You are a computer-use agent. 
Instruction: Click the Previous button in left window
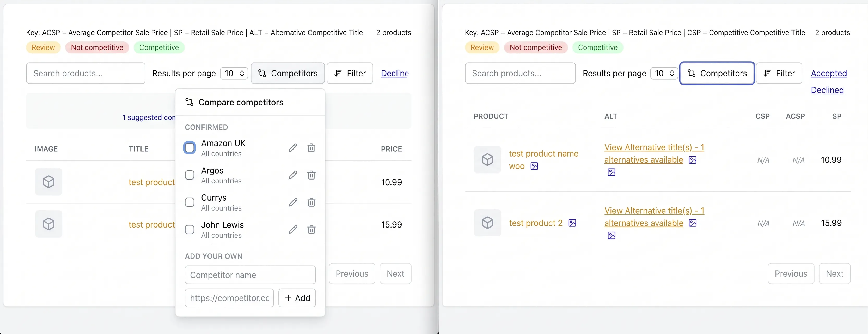pos(352,274)
